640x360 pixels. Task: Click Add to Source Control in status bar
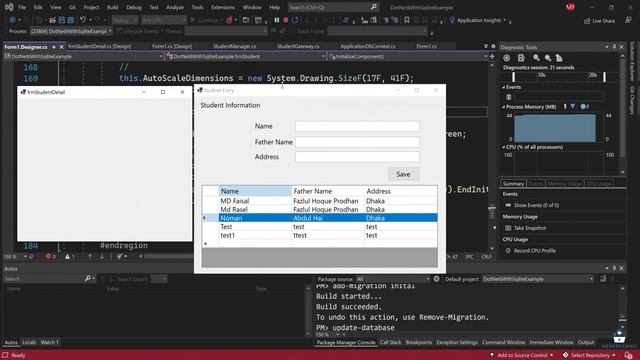coord(522,356)
